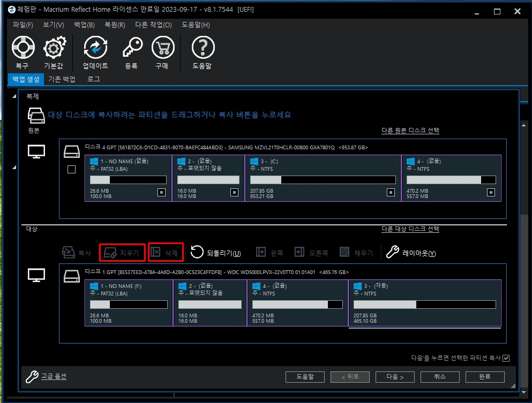Click the vertical scrollbar down arrow
Viewport: 532px width, 403px height.
pos(524,392)
